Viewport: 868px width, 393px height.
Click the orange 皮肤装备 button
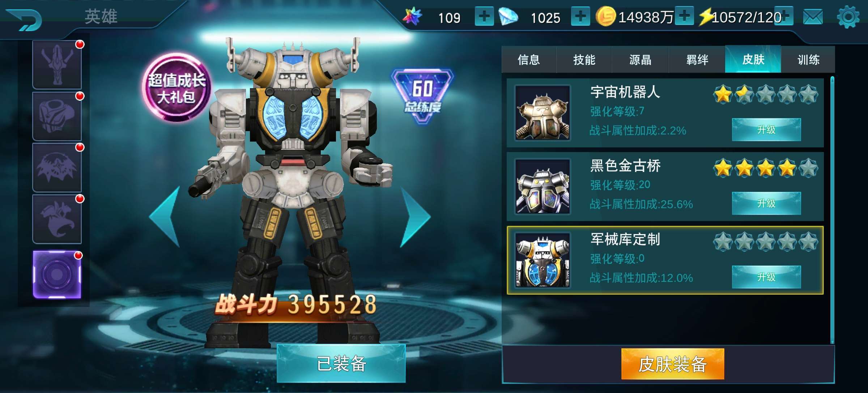[x=673, y=364]
